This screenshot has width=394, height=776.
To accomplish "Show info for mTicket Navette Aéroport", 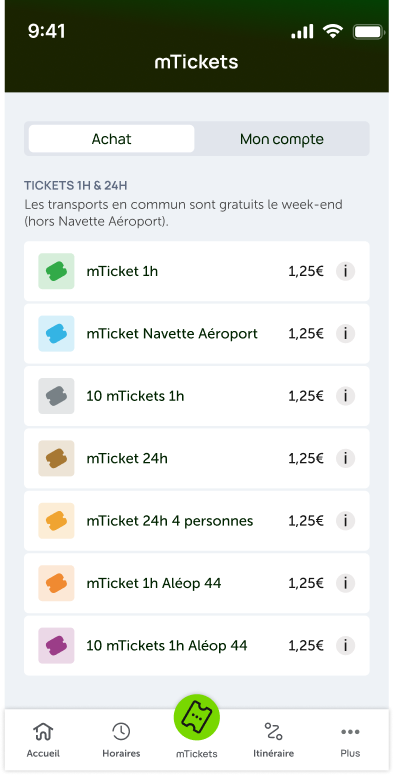I will click(x=345, y=334).
